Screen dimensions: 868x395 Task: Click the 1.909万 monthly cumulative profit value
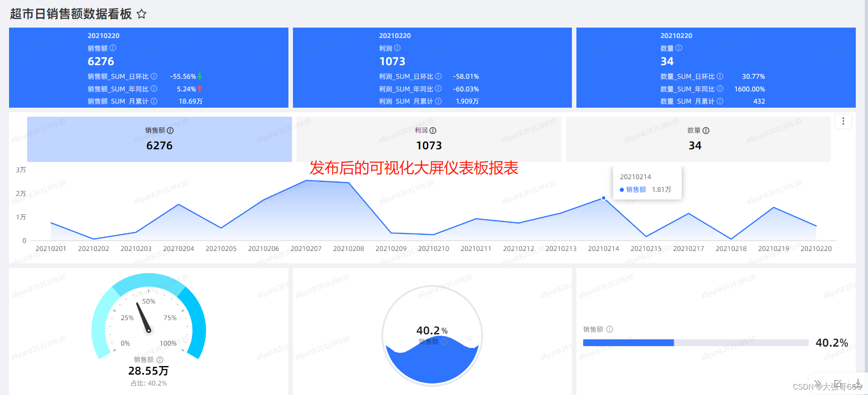467,101
